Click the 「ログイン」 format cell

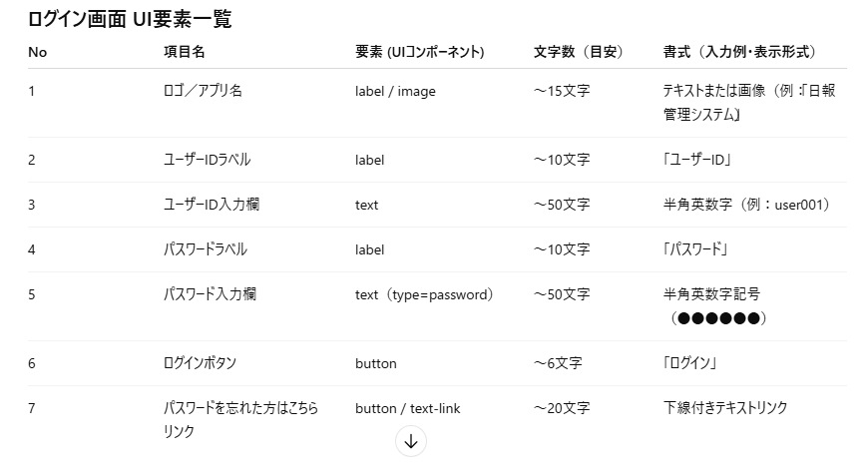coord(690,363)
